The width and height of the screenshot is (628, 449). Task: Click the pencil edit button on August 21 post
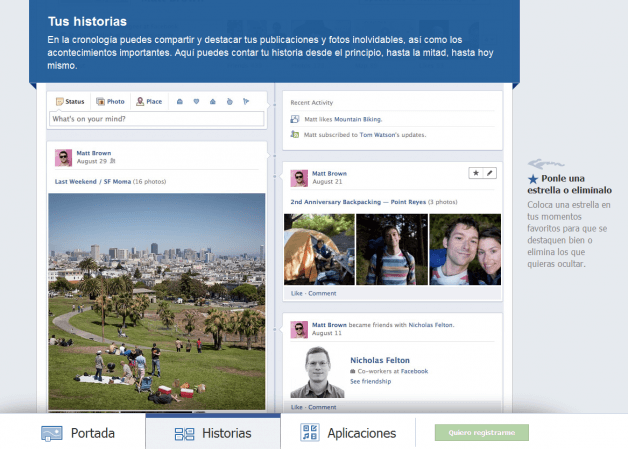click(489, 173)
